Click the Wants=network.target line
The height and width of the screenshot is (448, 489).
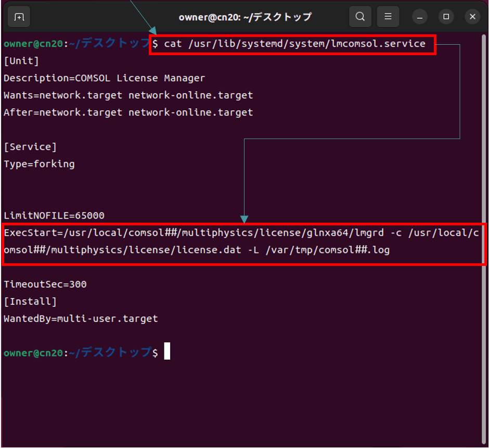click(x=128, y=96)
